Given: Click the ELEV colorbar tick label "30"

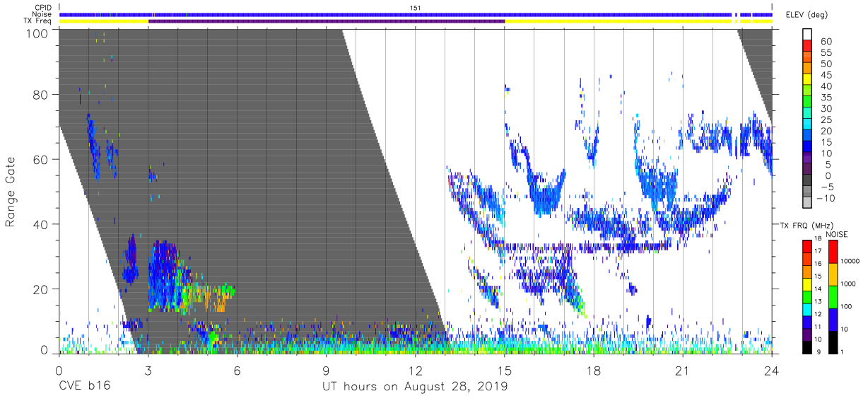Looking at the screenshot, I should pyautogui.click(x=826, y=108).
